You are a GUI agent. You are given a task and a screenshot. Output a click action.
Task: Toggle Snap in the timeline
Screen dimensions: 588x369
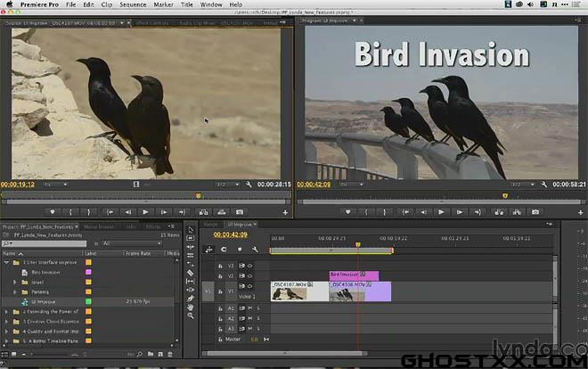point(224,249)
